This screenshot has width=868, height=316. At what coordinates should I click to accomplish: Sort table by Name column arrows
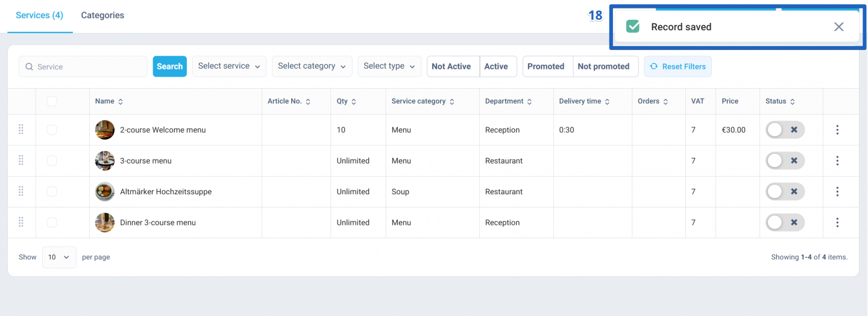coord(121,102)
